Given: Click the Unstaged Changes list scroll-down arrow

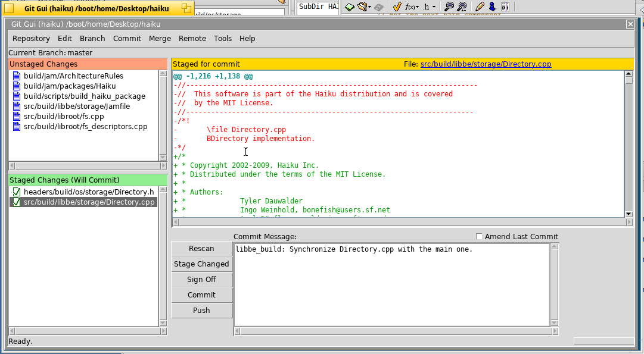Looking at the screenshot, I should (163, 158).
